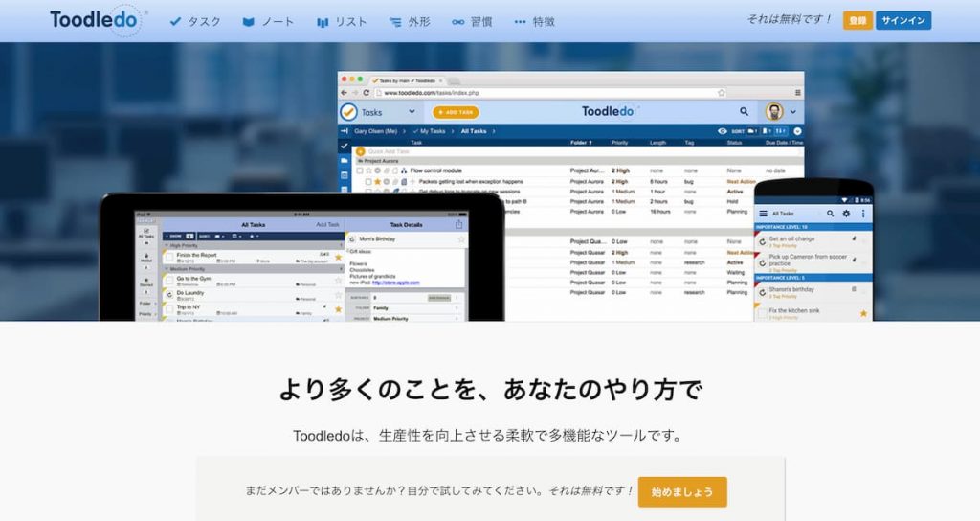Viewport: 980px width, 521px height.
Task: Tap the star next to Mom's Birthday
Action: click(461, 239)
